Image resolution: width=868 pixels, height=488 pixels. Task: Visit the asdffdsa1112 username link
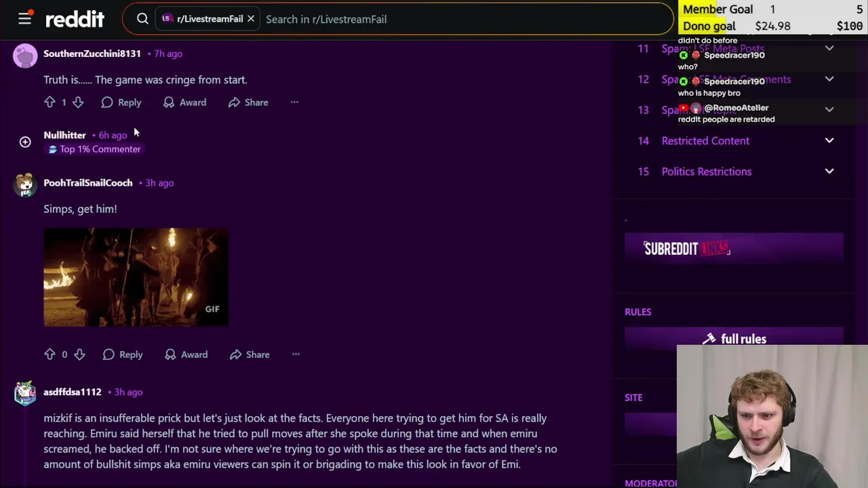pos(73,392)
